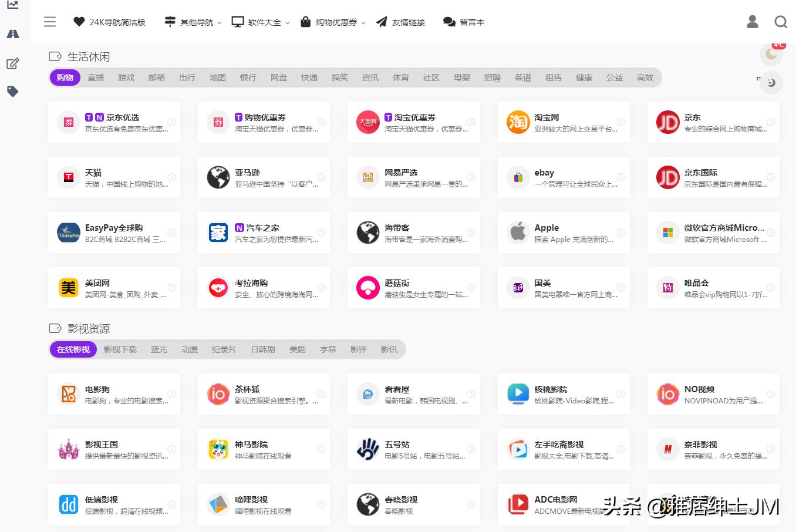Open the hamburger menu at top left

(50, 22)
